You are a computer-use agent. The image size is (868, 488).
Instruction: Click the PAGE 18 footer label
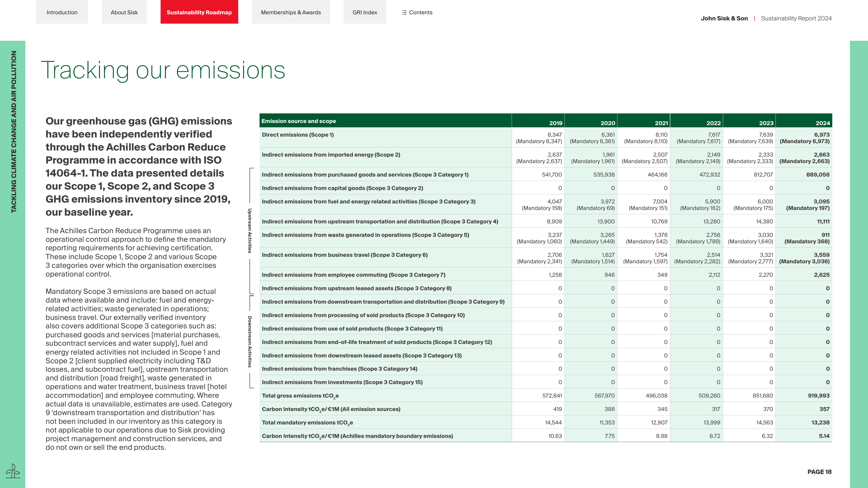(819, 472)
